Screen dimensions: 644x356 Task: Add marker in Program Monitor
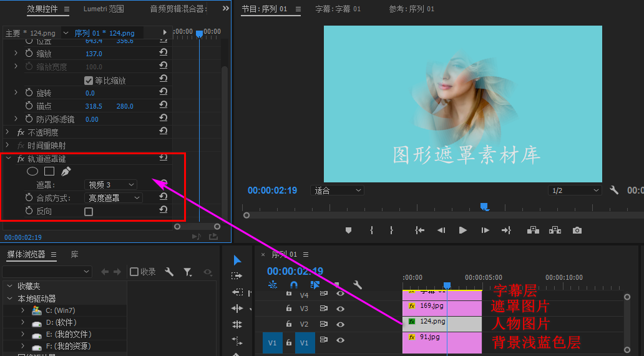348,230
